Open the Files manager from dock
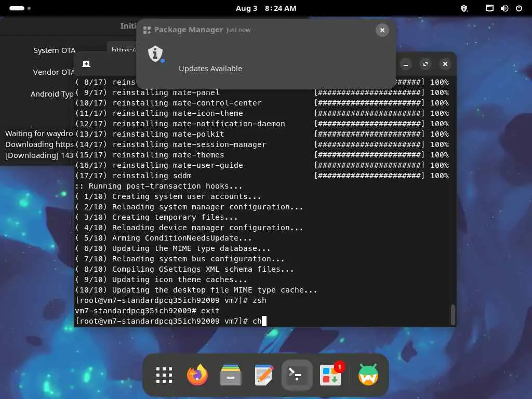 [231, 375]
